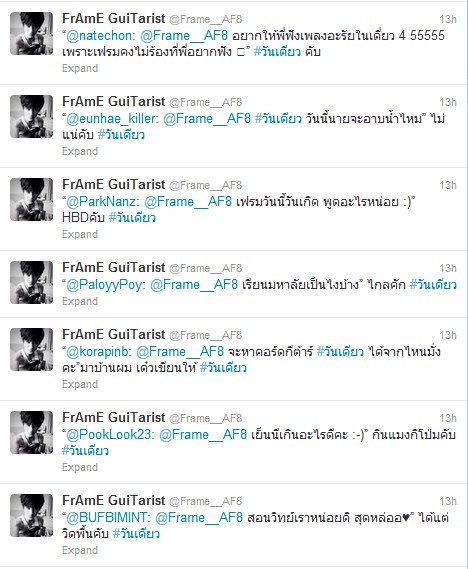Open avatar of the tweet quoting @ParkNanz
Viewport: 468px width, 569px height.
(x=32, y=200)
